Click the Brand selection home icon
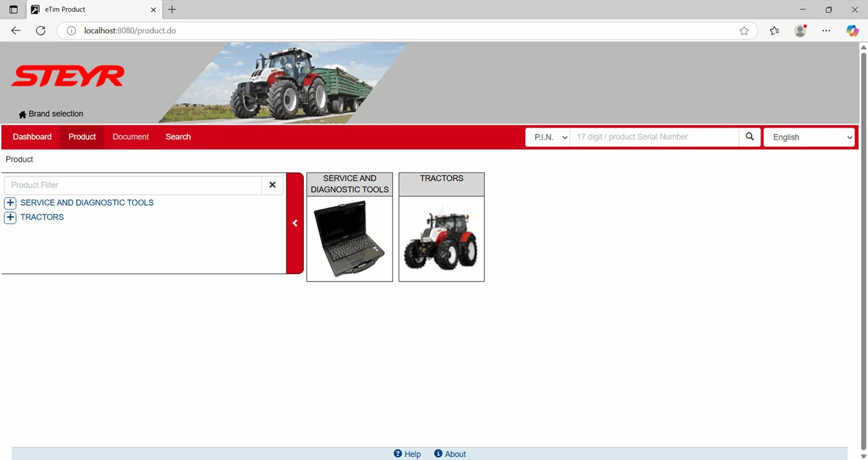 pyautogui.click(x=22, y=114)
